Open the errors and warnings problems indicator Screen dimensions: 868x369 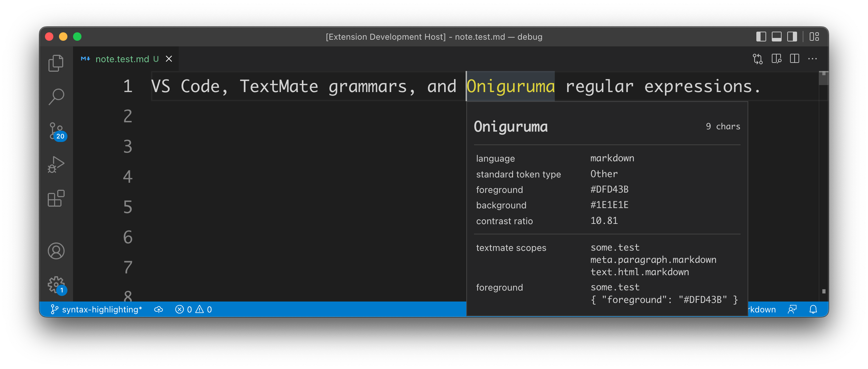(193, 309)
